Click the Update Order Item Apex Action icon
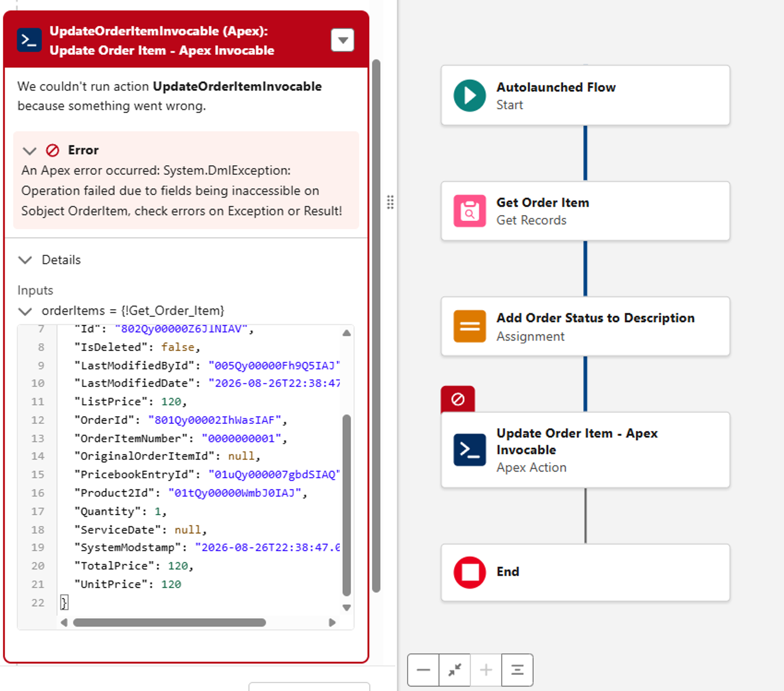 470,450
